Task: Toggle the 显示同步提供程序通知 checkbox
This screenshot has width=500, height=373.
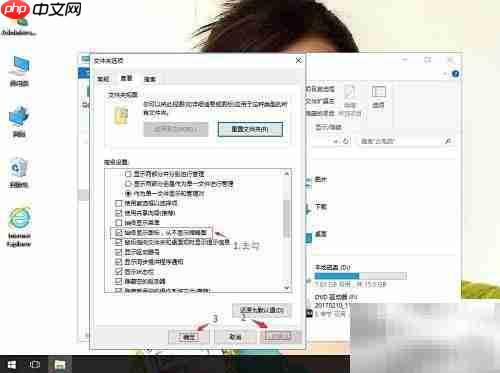Action: pyautogui.click(x=118, y=262)
